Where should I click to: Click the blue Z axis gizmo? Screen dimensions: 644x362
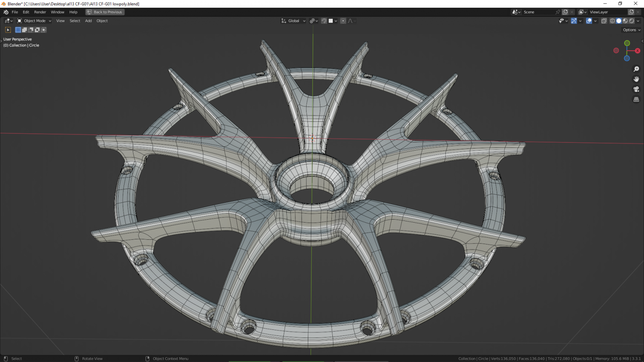(x=627, y=58)
